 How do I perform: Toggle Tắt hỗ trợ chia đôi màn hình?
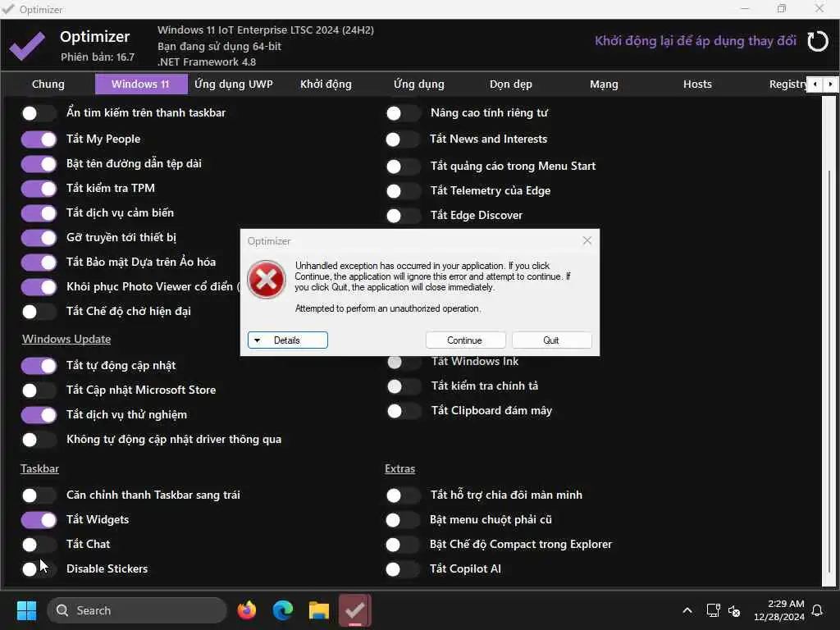pyautogui.click(x=403, y=495)
